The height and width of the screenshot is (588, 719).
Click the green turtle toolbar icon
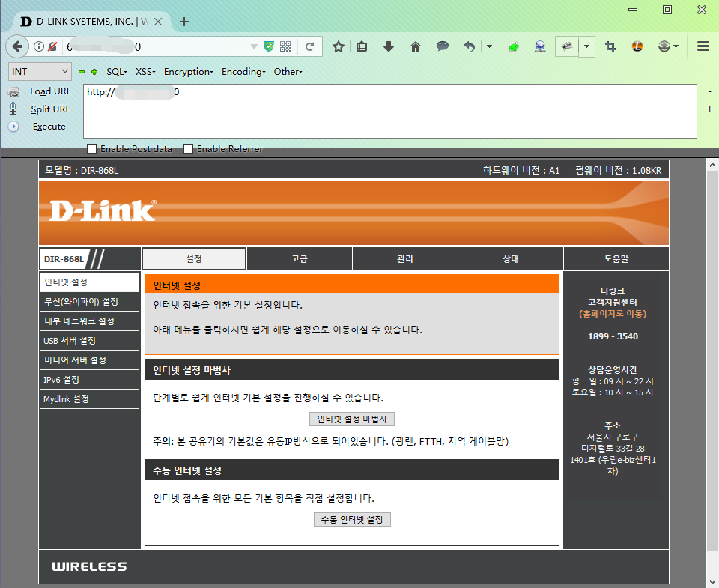pyautogui.click(x=514, y=46)
